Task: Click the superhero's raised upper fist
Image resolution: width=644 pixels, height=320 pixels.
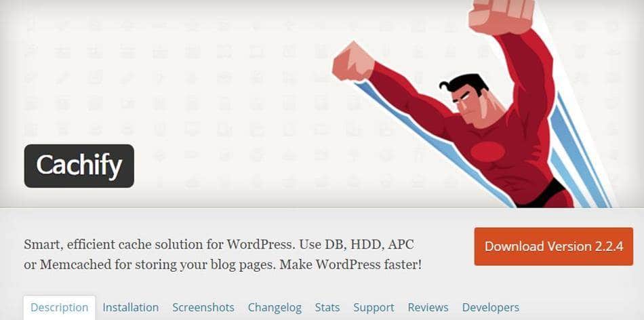Action: coord(501,16)
